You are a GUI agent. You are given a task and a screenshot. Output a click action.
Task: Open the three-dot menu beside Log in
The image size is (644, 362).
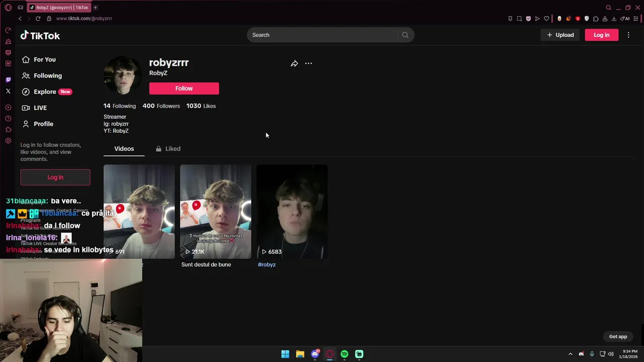pyautogui.click(x=628, y=35)
